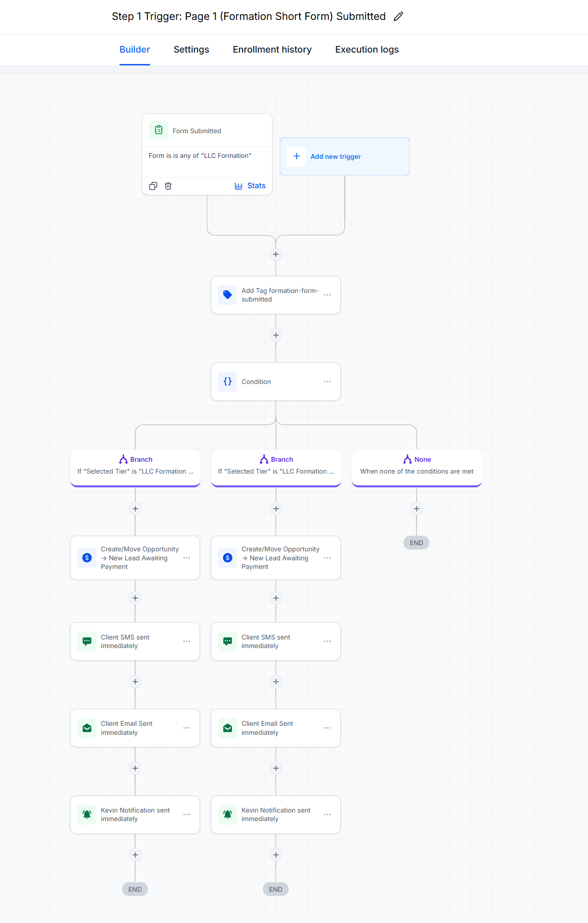
Task: Open the second branch's Kevin Notification options menu
Action: click(x=327, y=814)
